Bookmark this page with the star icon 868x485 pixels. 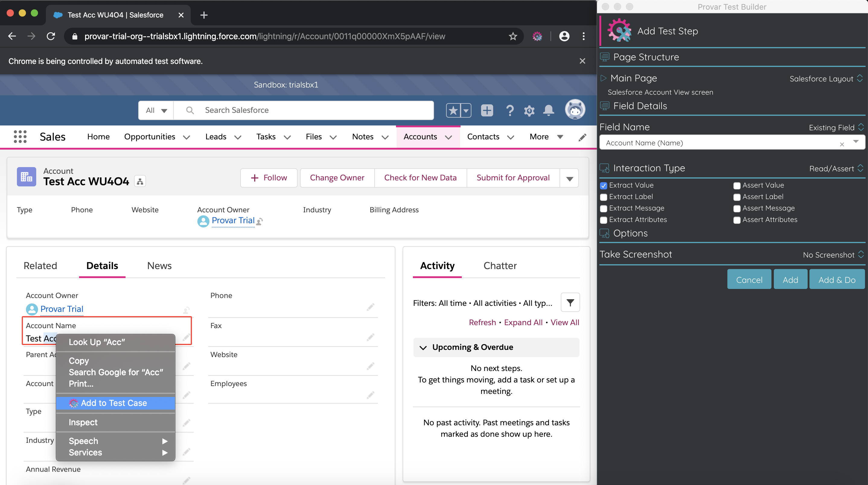coord(513,36)
